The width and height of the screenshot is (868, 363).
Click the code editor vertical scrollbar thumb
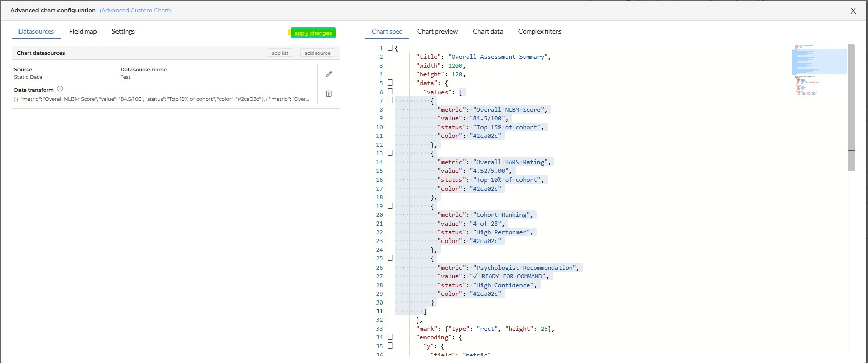[x=851, y=107]
